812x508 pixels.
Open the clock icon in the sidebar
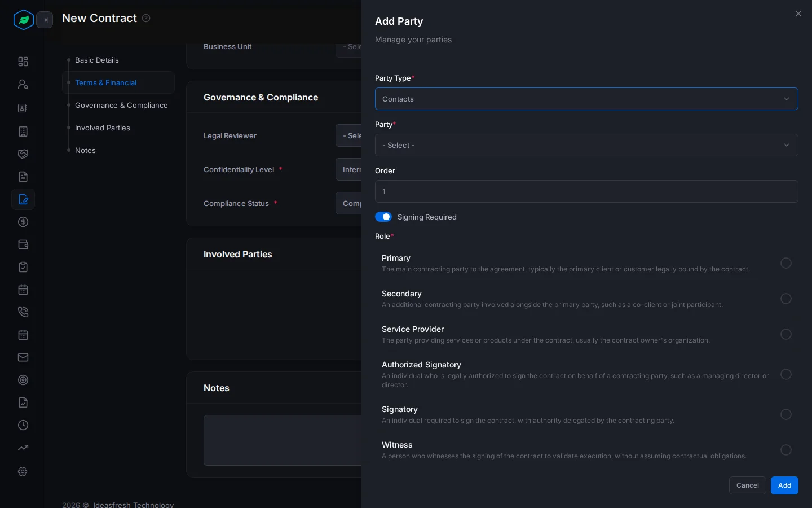(23, 425)
